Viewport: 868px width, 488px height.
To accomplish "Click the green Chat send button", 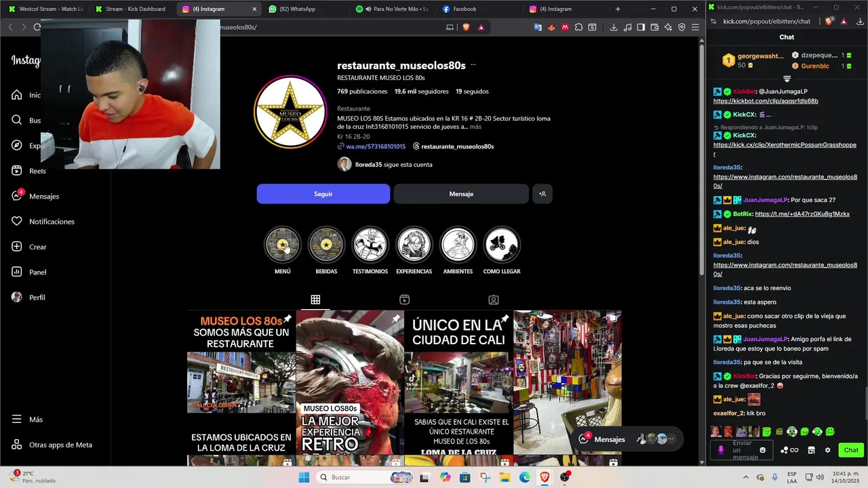I will (851, 450).
